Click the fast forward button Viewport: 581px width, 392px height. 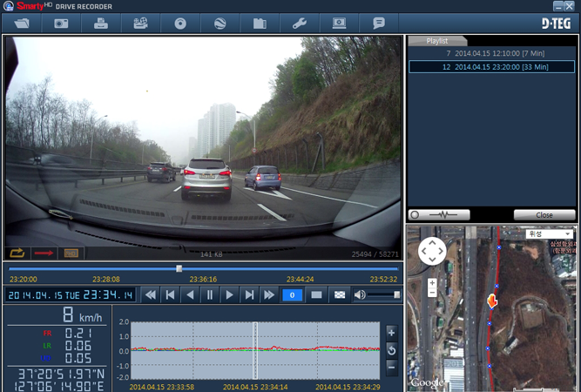[x=269, y=295]
